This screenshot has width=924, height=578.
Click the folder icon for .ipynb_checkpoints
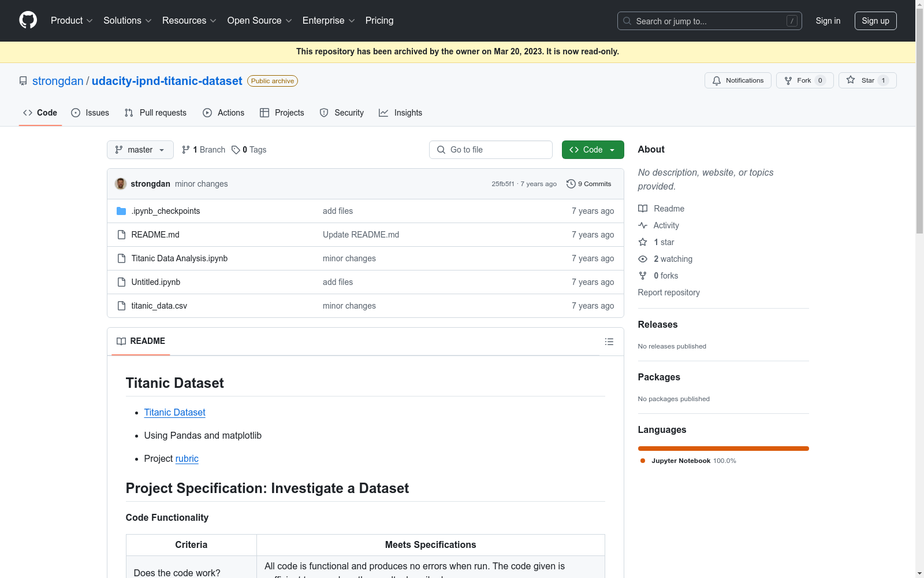[x=121, y=211]
